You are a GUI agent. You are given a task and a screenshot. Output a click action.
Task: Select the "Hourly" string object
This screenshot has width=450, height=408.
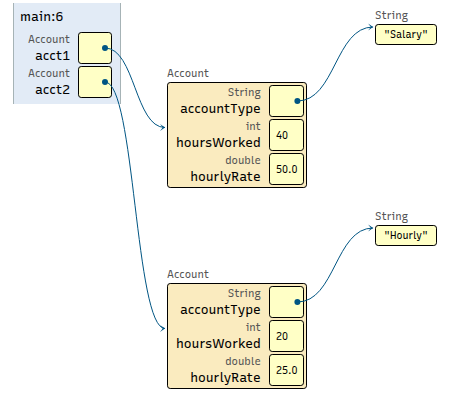406,235
